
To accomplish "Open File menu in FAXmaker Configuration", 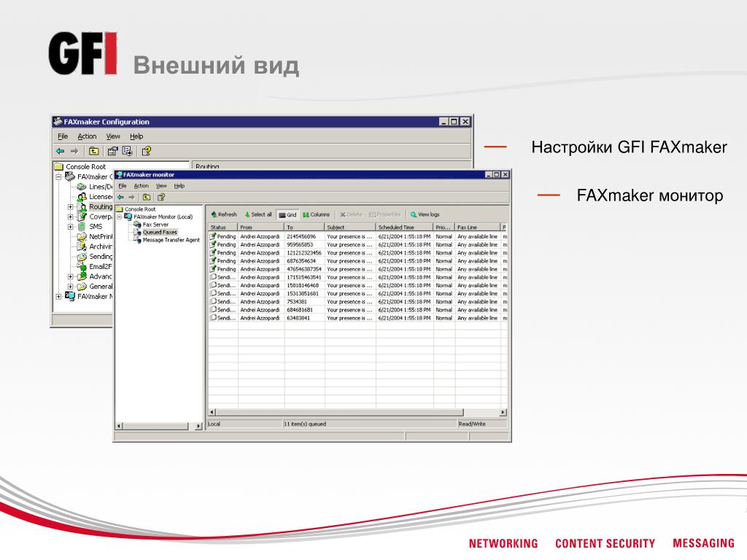I will point(63,136).
